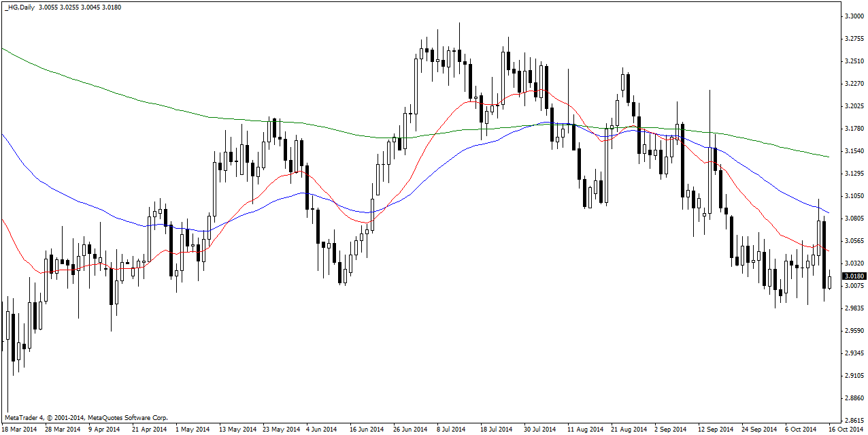Click the 12 Sep 2014 date label
Viewport: 868px width, 435px height.
click(716, 430)
